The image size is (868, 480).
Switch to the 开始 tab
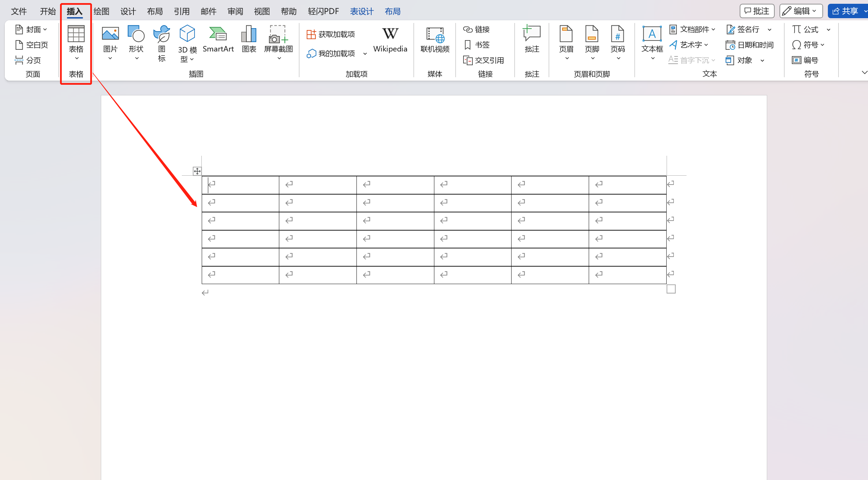48,11
